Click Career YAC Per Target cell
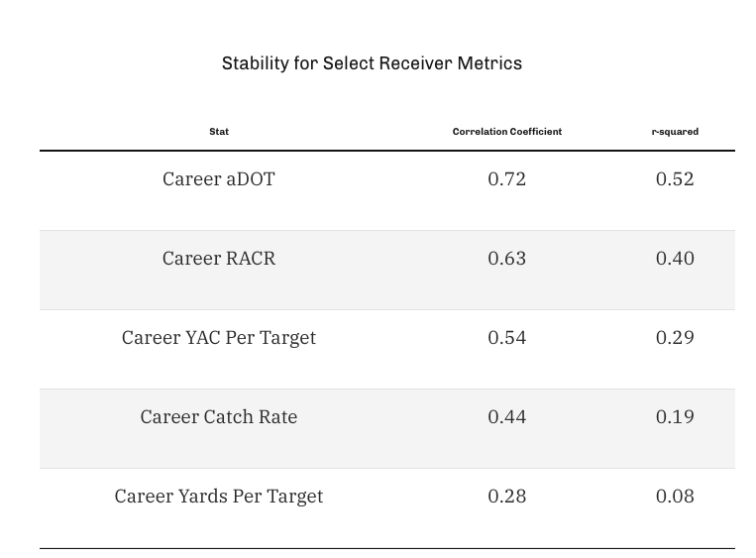The height and width of the screenshot is (558, 756). click(x=219, y=338)
